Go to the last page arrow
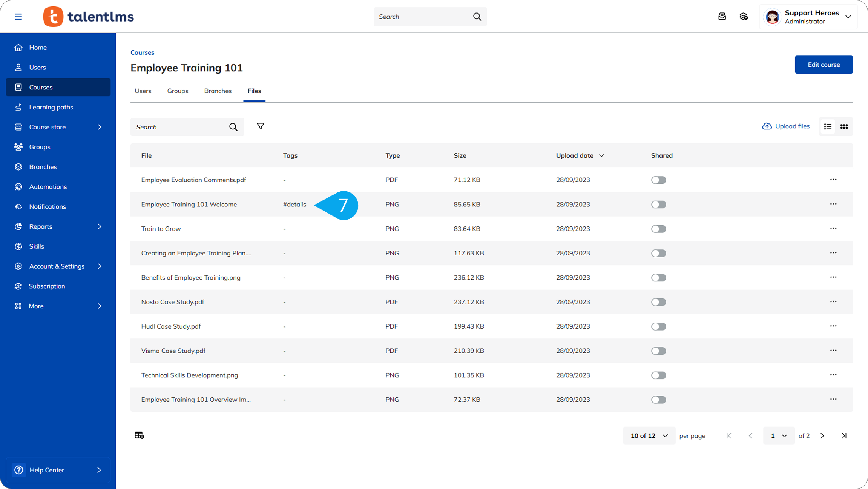Image resolution: width=868 pixels, height=489 pixels. click(x=844, y=436)
